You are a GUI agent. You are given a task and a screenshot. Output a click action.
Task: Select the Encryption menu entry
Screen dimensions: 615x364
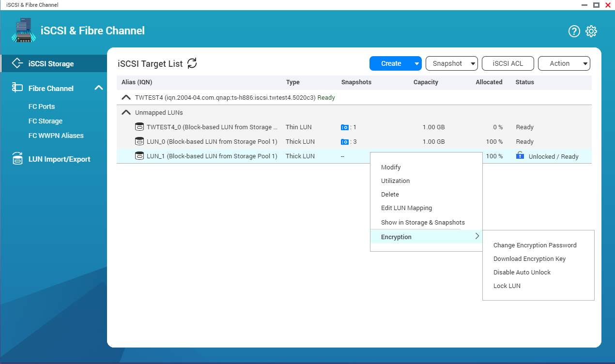[x=426, y=237]
